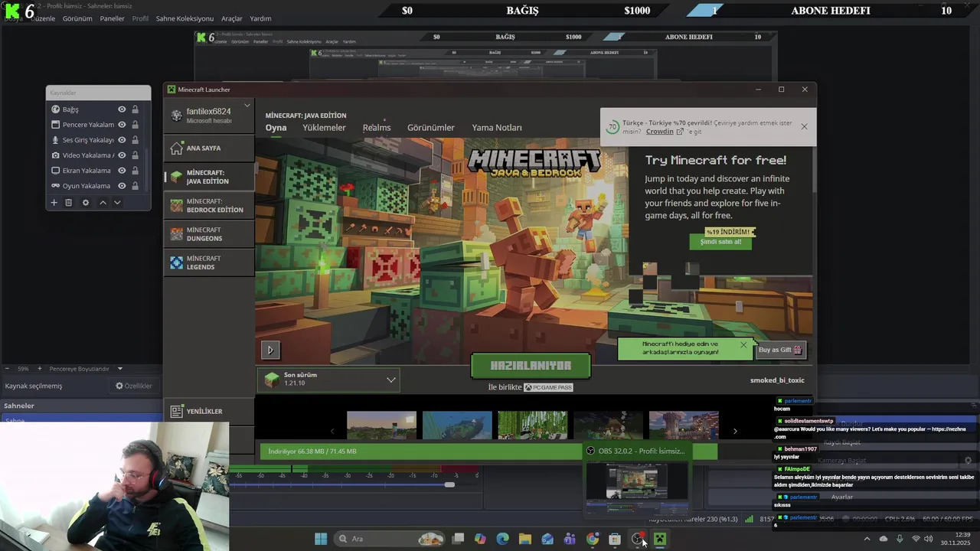
Task: Zoom in OBS preview with plus
Action: (x=40, y=369)
